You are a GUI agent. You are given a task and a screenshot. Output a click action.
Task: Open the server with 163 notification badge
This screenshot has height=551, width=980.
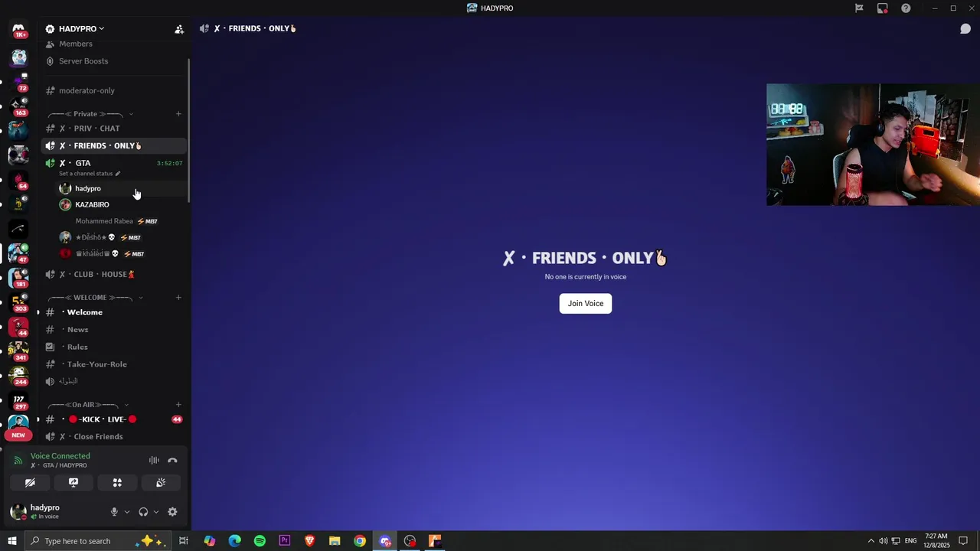tap(18, 106)
